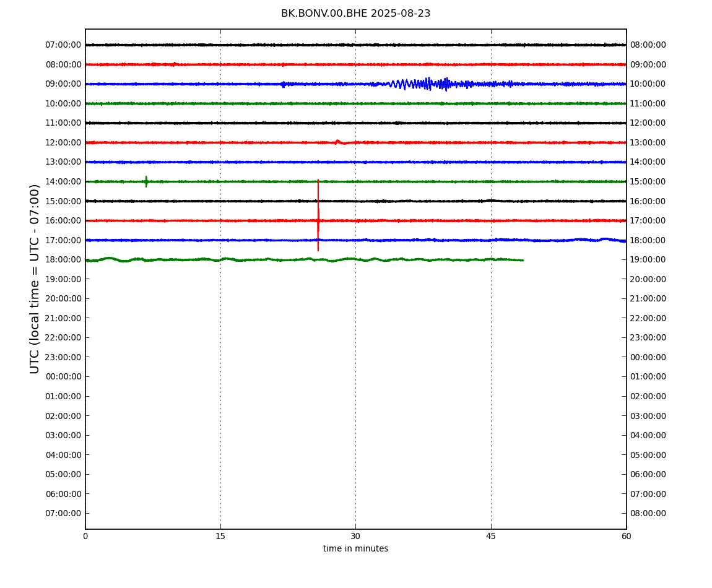This screenshot has width=712, height=588.
Task: Click the right-axis label 10:00:00
Action: [648, 84]
